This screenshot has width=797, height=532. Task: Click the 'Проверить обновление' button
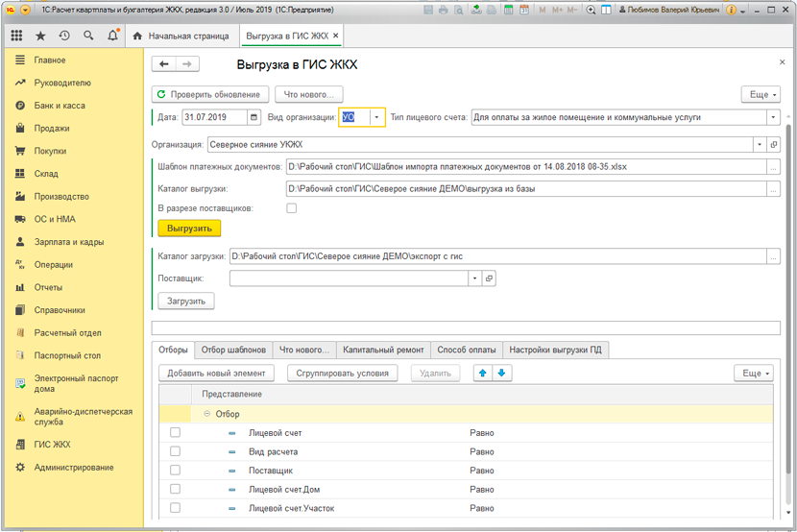point(210,94)
